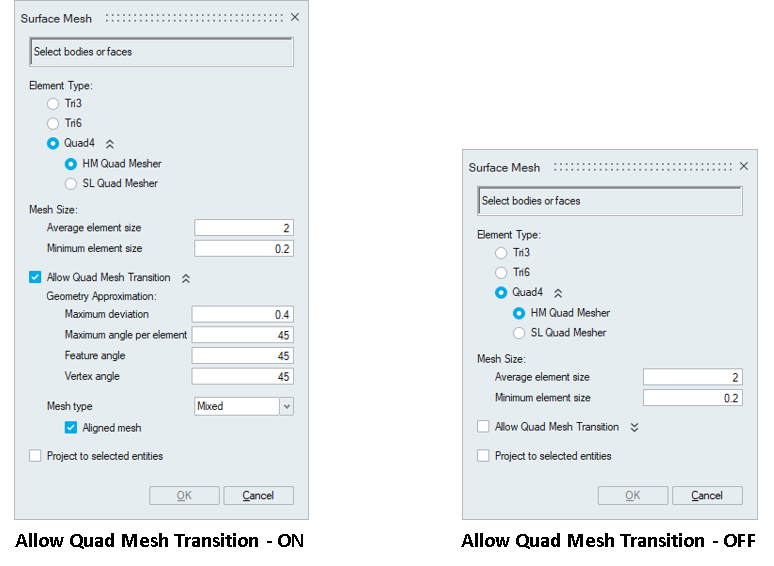Choose SL Quad Mesher in left dialog
The height and width of the screenshot is (566, 774).
tap(71, 184)
